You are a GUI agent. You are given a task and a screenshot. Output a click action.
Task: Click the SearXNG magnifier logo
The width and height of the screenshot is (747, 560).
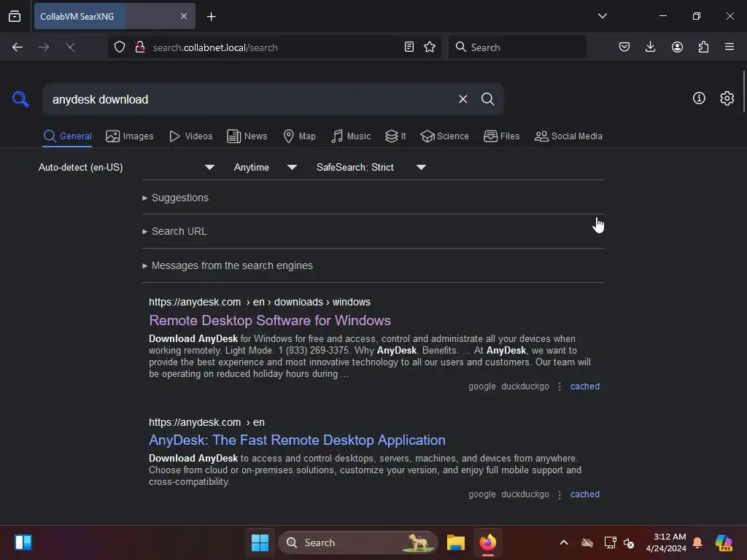[20, 99]
